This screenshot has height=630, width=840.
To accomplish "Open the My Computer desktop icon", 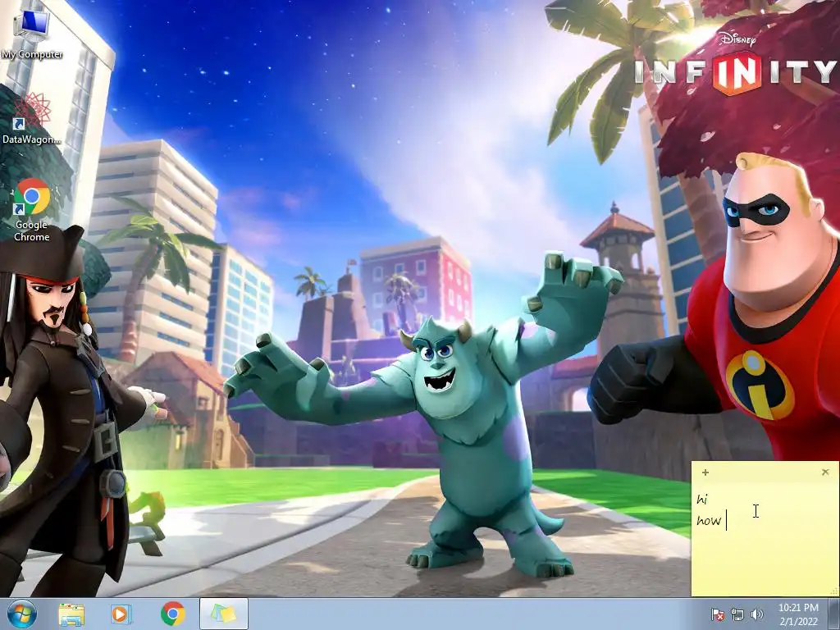I will (x=32, y=34).
